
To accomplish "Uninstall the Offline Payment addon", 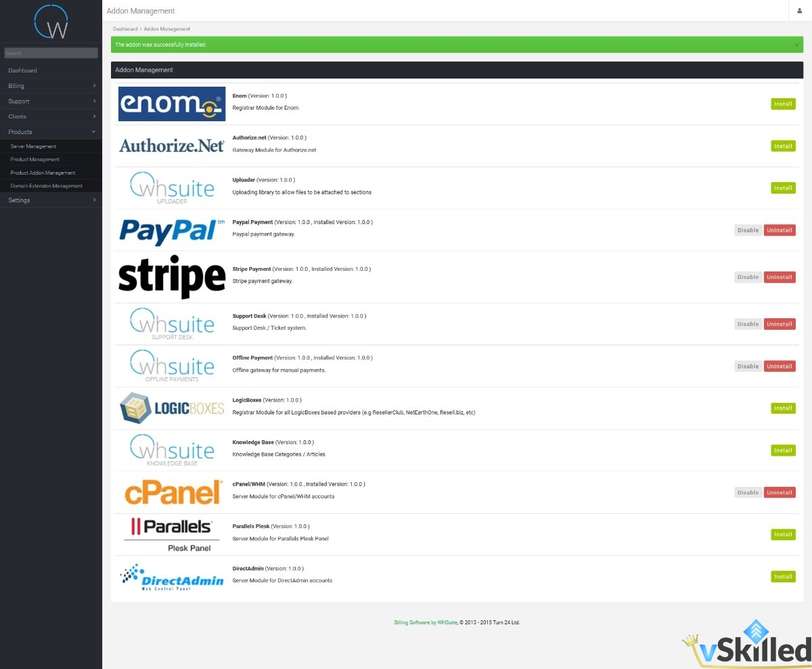I will [x=780, y=366].
